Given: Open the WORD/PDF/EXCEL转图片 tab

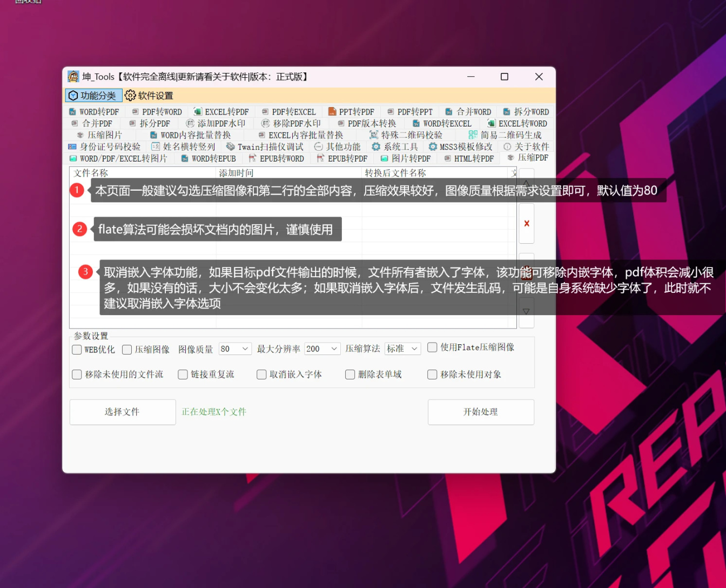Looking at the screenshot, I should 118,158.
